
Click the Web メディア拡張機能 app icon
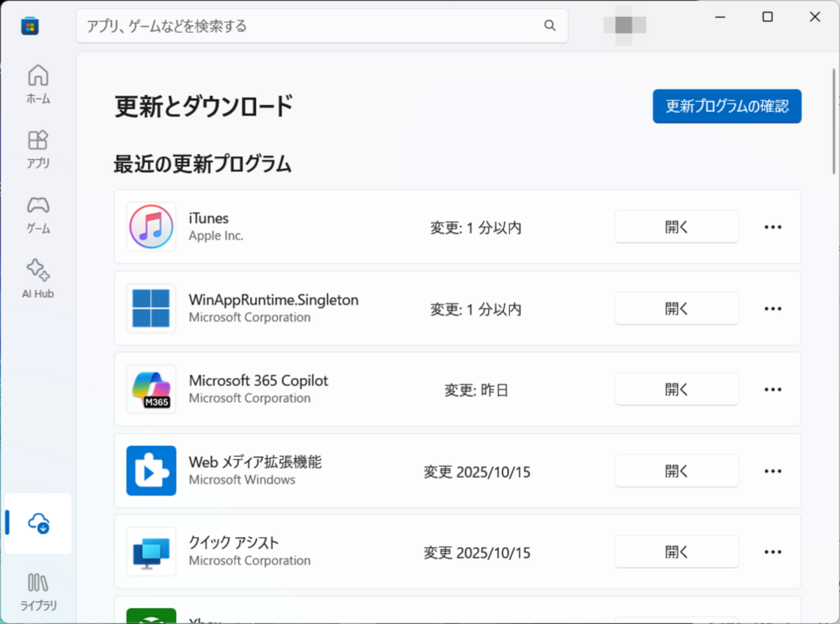[151, 471]
